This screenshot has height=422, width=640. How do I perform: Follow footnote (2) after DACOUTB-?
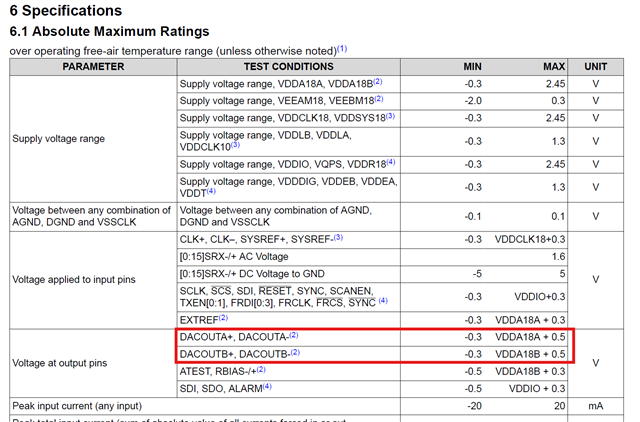click(x=295, y=352)
